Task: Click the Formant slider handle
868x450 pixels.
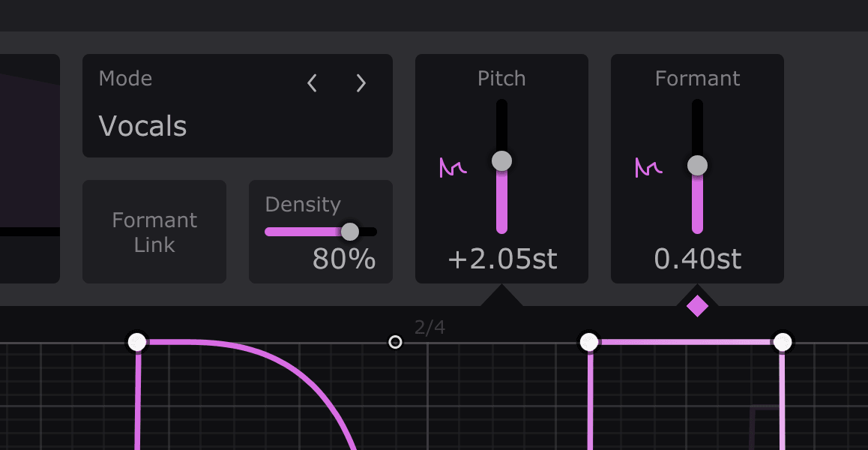Action: (697, 165)
